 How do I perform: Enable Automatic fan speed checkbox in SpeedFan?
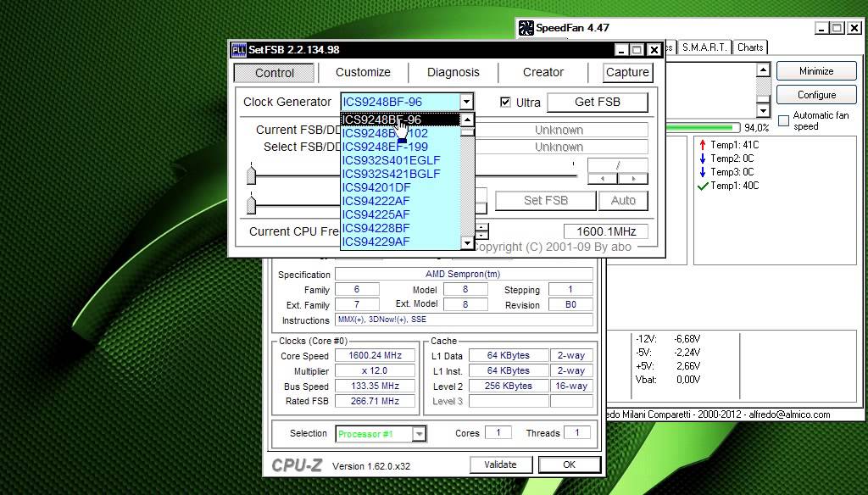(x=783, y=120)
